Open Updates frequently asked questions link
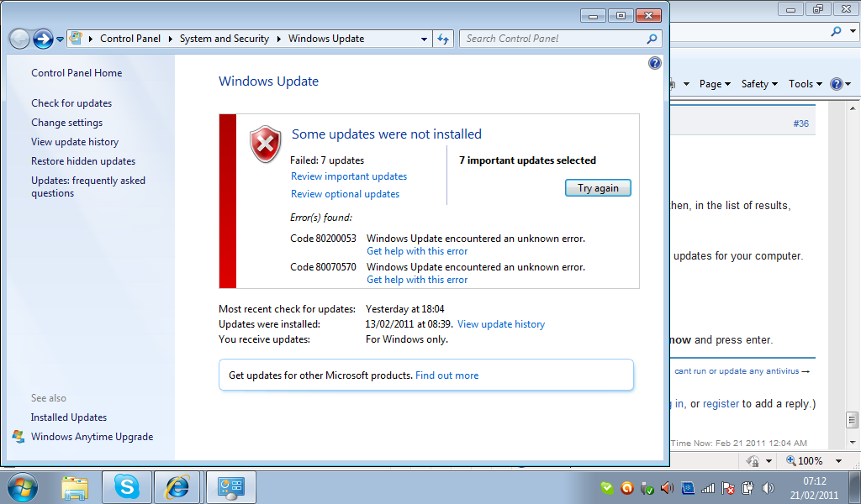Viewport: 861px width, 504px height. (87, 186)
